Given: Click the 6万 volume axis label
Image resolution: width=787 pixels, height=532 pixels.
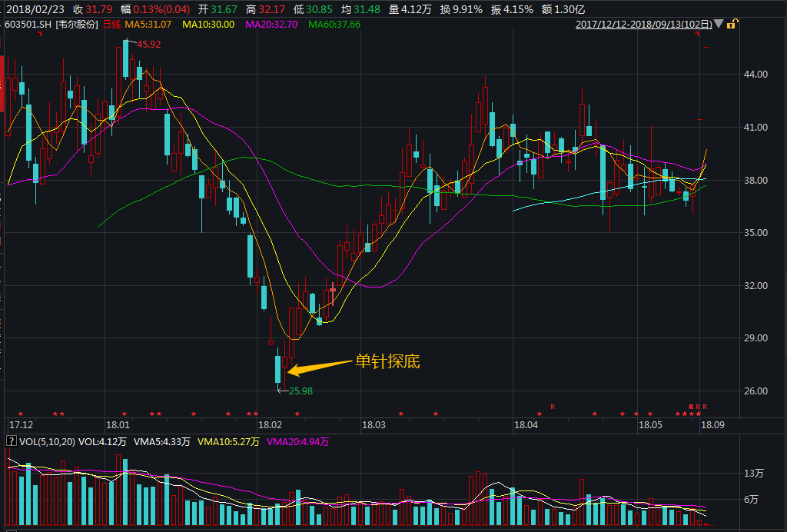Looking at the screenshot, I should [751, 500].
